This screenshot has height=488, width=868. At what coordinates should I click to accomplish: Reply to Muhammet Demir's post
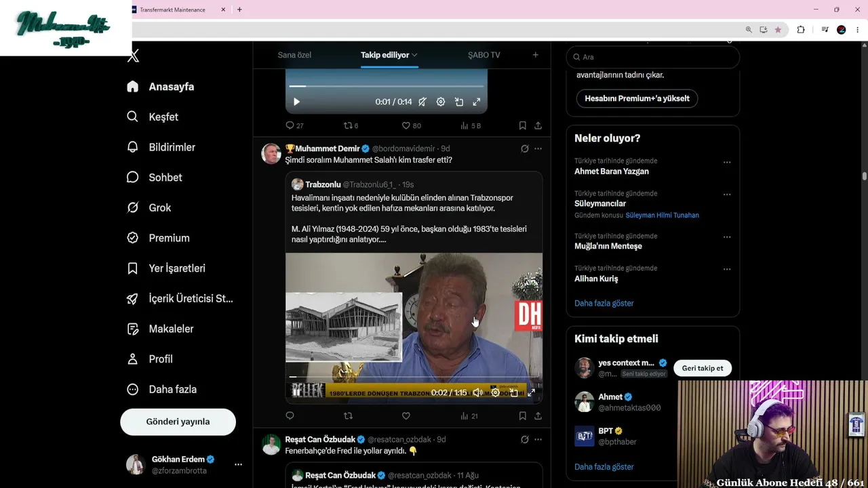pos(290,415)
